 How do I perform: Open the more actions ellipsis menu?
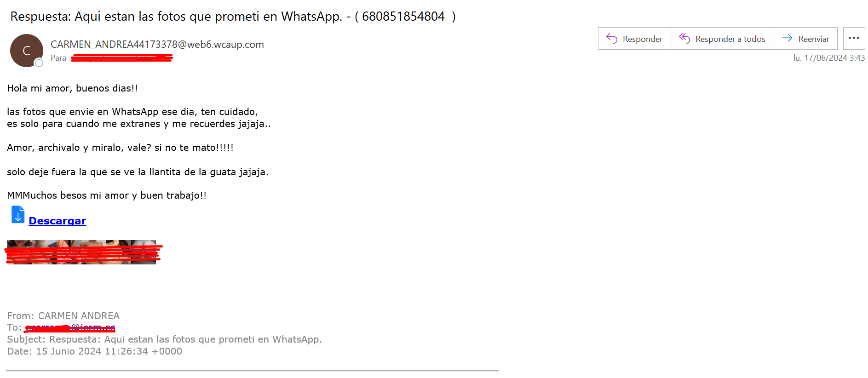click(854, 38)
